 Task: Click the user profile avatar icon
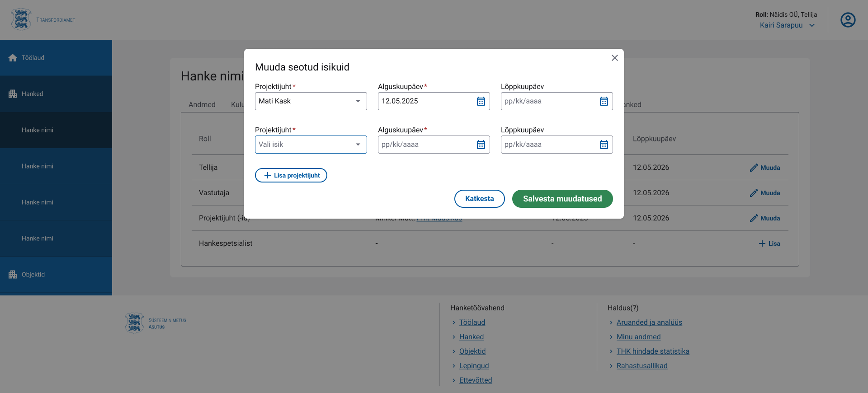848,20
